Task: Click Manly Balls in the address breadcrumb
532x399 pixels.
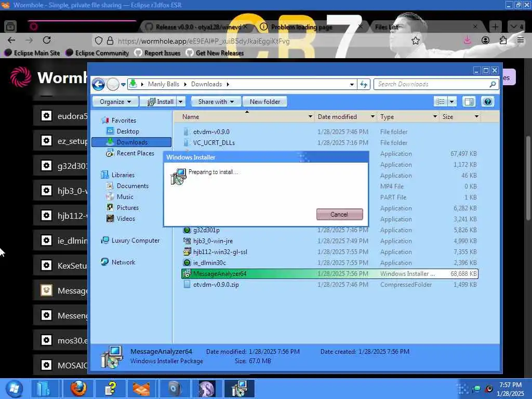Action: (x=163, y=84)
